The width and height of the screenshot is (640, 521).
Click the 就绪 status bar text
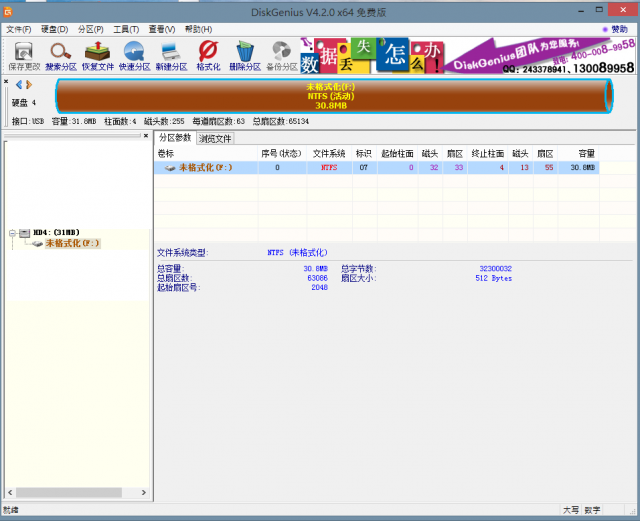11,510
